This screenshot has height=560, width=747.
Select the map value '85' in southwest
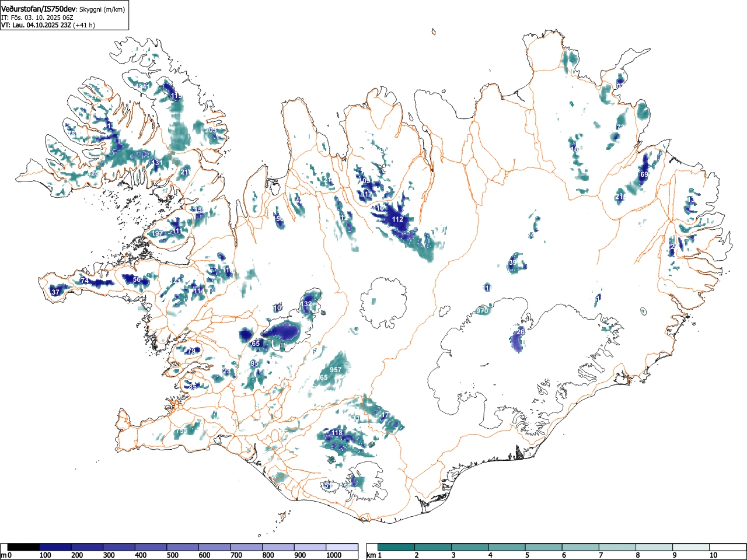(193, 386)
